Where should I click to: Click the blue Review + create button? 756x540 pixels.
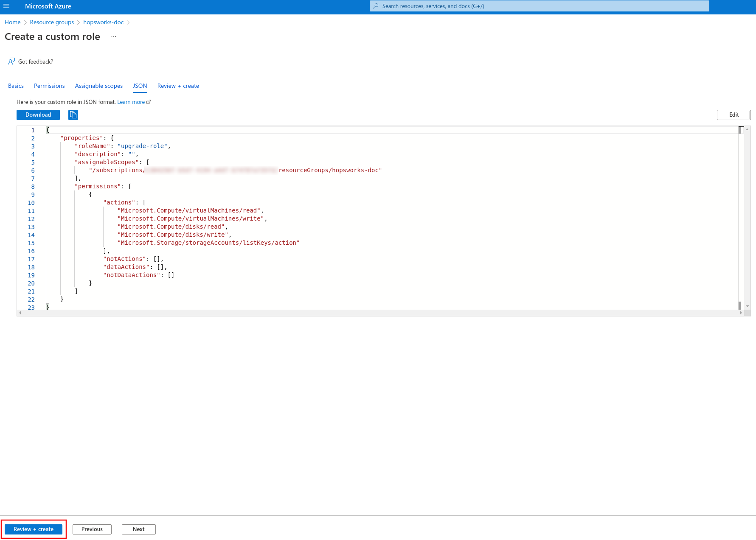point(34,529)
